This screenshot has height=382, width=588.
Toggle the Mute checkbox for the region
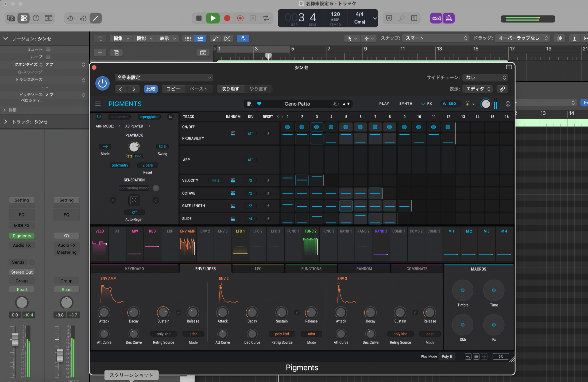48,49
